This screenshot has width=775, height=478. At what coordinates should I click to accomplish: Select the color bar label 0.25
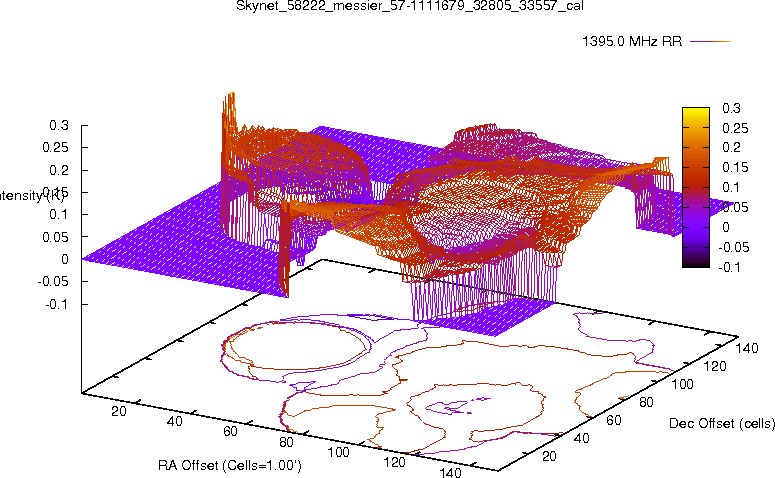coord(735,129)
